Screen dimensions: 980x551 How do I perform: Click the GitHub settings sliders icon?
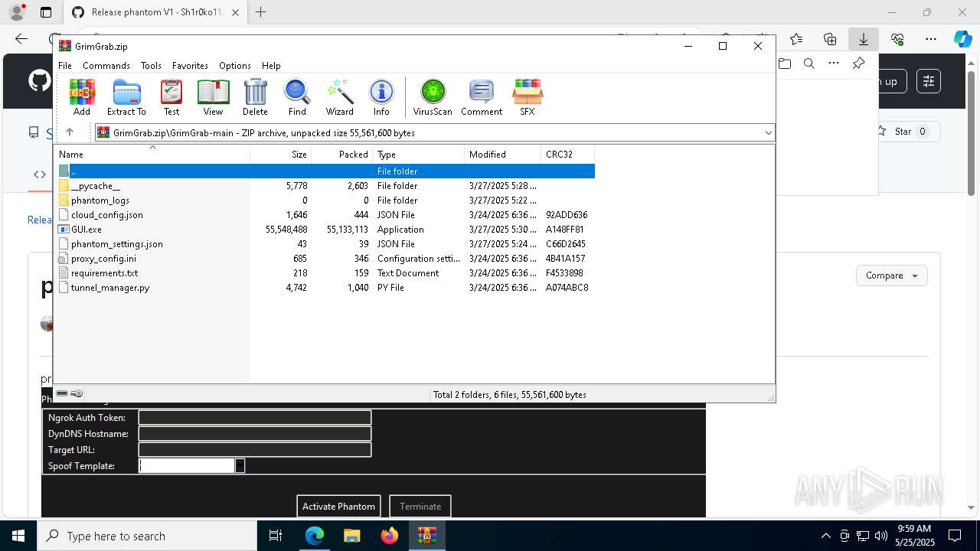[x=929, y=81]
